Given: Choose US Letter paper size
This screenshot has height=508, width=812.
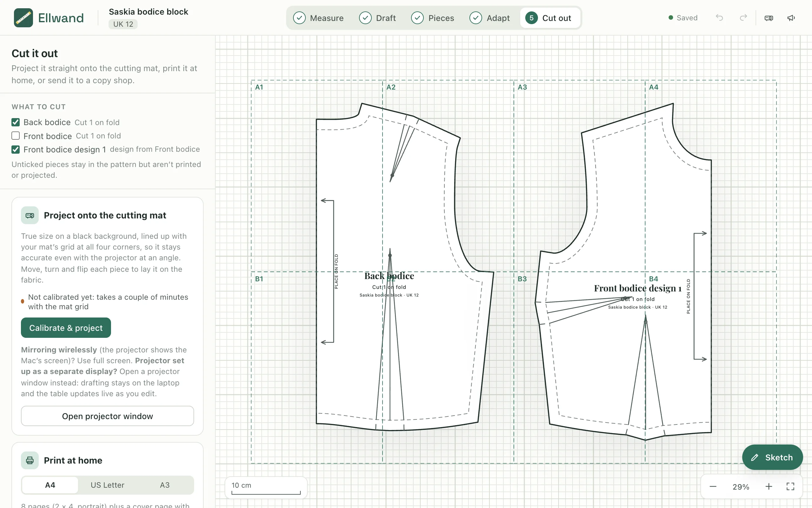Looking at the screenshot, I should 108,485.
